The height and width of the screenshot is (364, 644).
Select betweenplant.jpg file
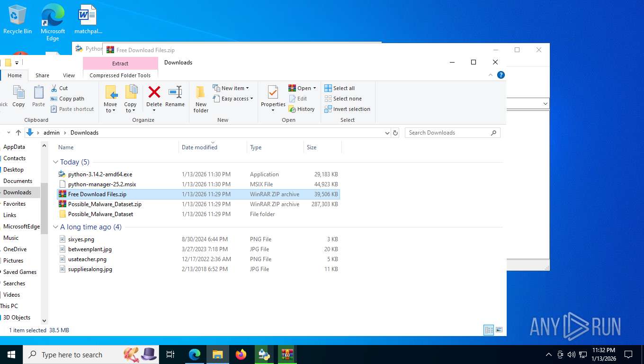[x=198, y=249]
